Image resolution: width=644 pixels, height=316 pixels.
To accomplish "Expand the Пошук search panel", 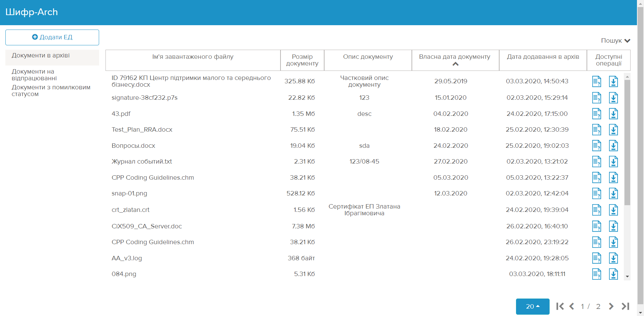I will [x=615, y=41].
